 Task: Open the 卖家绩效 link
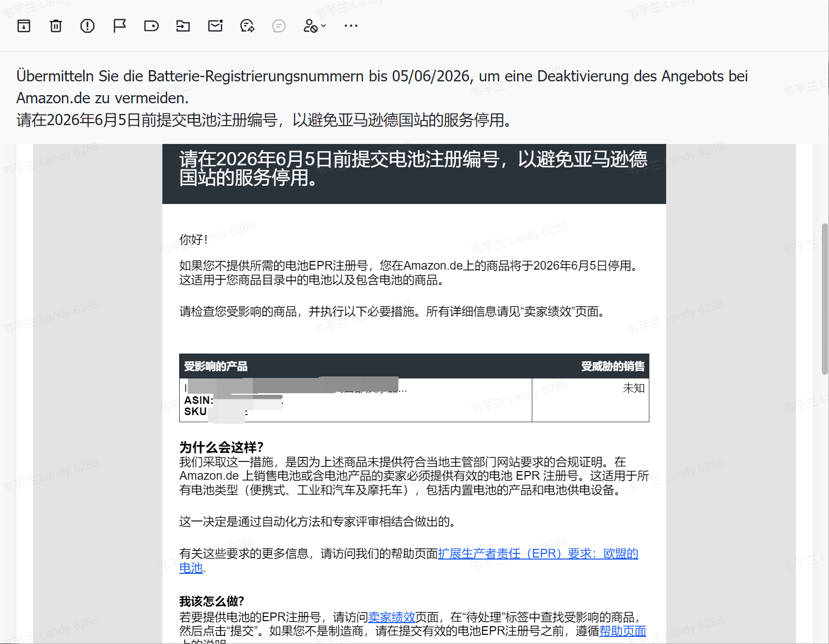pos(392,617)
